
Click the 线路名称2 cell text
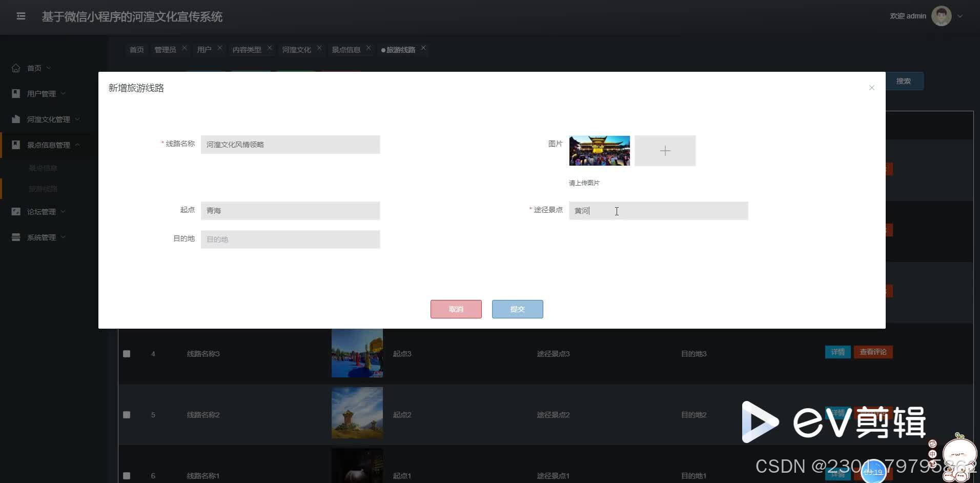tap(203, 415)
